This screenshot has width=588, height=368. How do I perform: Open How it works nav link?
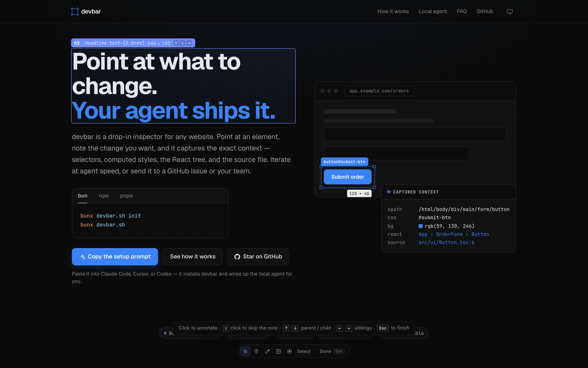pos(393,11)
